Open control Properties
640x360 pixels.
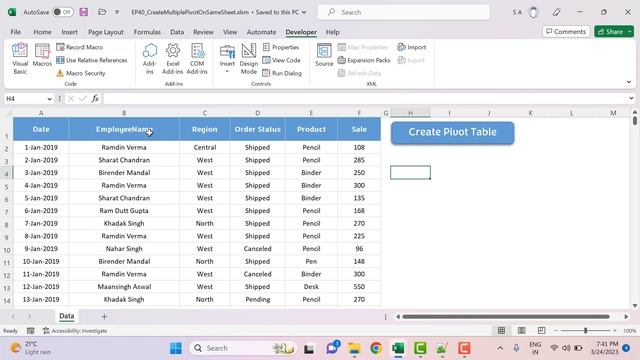pos(281,47)
